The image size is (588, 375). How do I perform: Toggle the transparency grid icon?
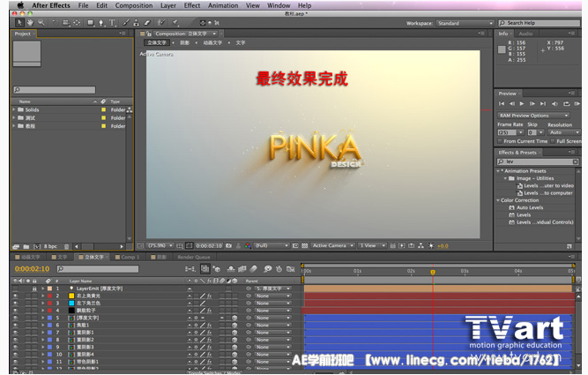304,246
